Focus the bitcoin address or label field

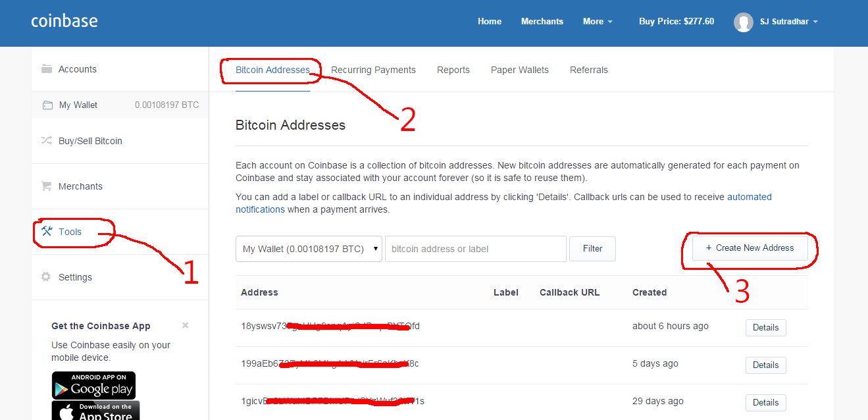click(x=476, y=249)
